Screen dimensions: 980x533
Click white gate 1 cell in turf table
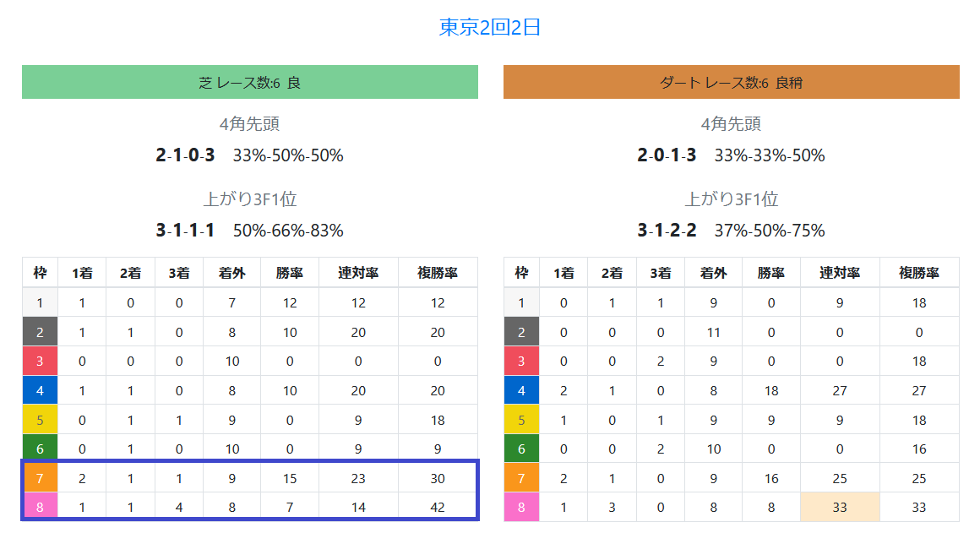coord(40,303)
